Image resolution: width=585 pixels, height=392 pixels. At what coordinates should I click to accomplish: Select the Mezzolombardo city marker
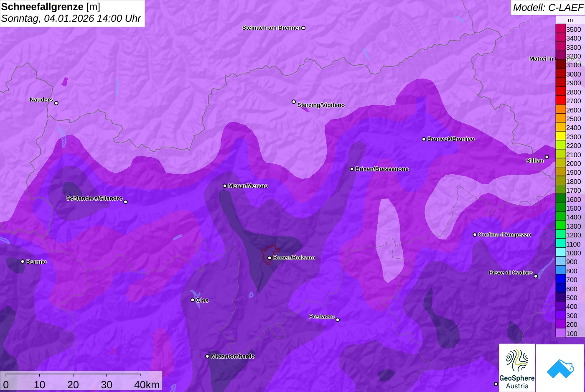coord(207,356)
